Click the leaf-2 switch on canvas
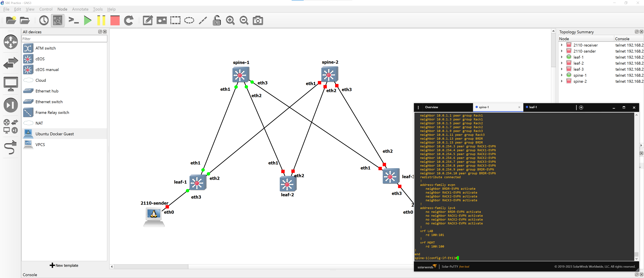The image size is (644, 278). point(288,184)
